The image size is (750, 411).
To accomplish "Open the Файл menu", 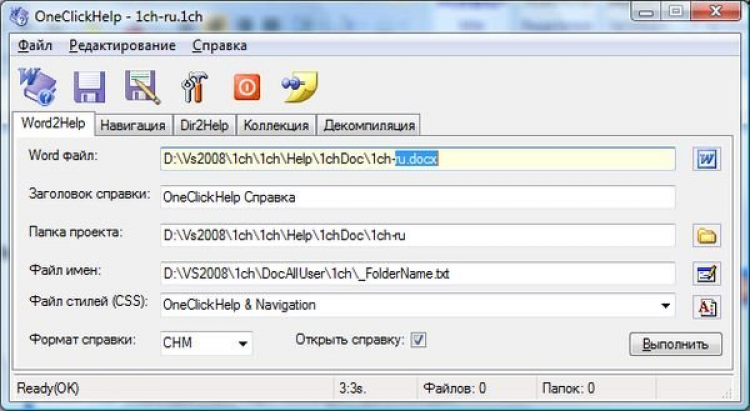I will [x=35, y=45].
